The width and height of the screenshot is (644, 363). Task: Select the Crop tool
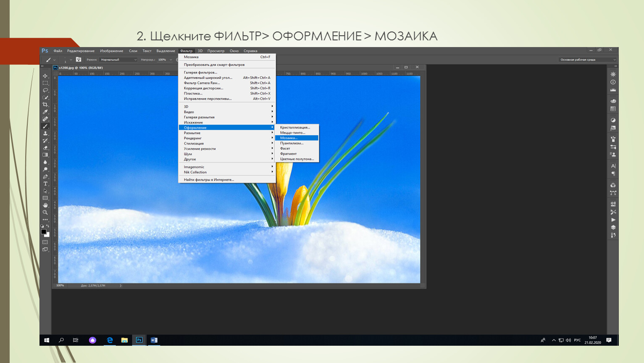(x=45, y=105)
